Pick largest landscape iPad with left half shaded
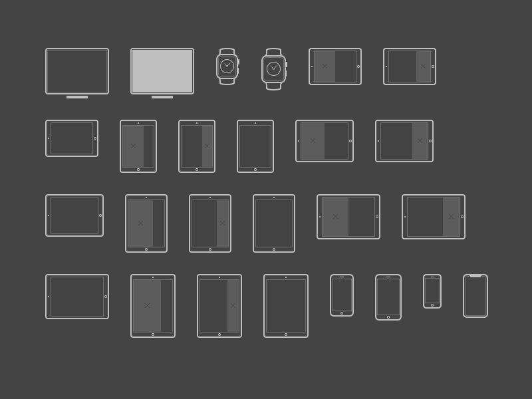The width and height of the screenshot is (532, 399). coord(348,217)
